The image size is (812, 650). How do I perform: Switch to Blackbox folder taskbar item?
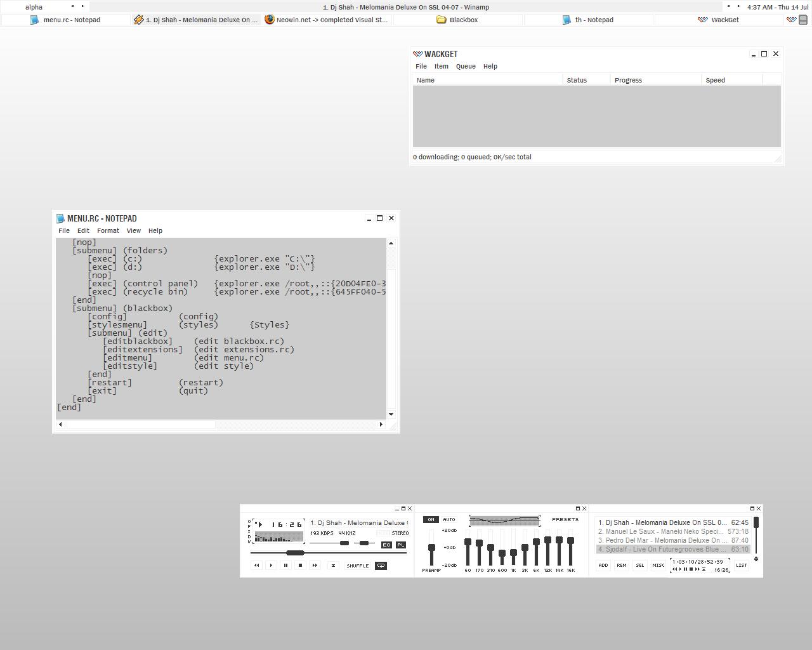click(458, 20)
